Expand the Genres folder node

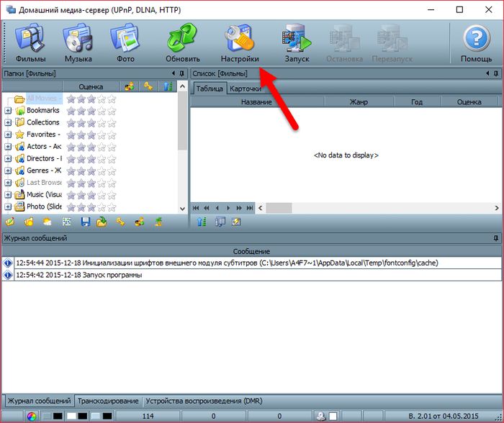pos(8,170)
